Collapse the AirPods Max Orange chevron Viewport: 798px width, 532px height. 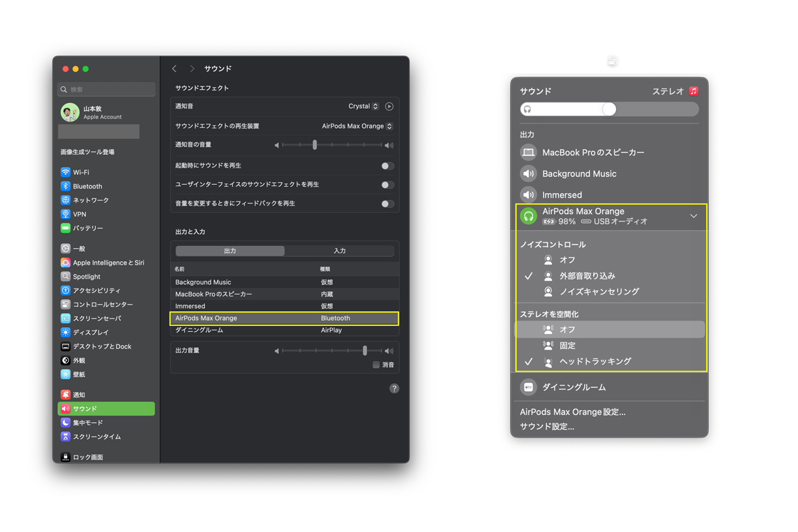(x=694, y=216)
